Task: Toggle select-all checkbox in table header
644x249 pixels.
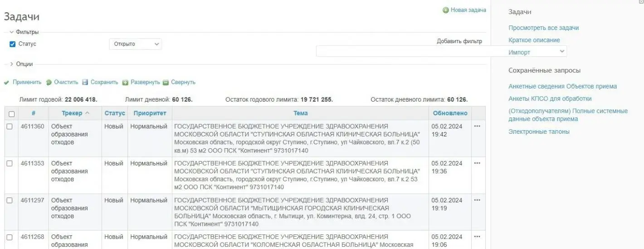Action: coord(11,114)
